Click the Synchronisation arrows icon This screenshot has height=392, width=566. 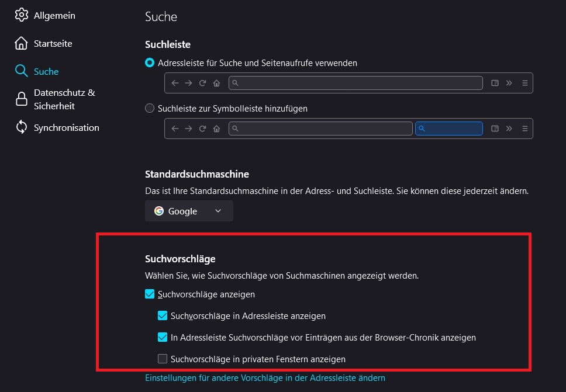[x=22, y=127]
